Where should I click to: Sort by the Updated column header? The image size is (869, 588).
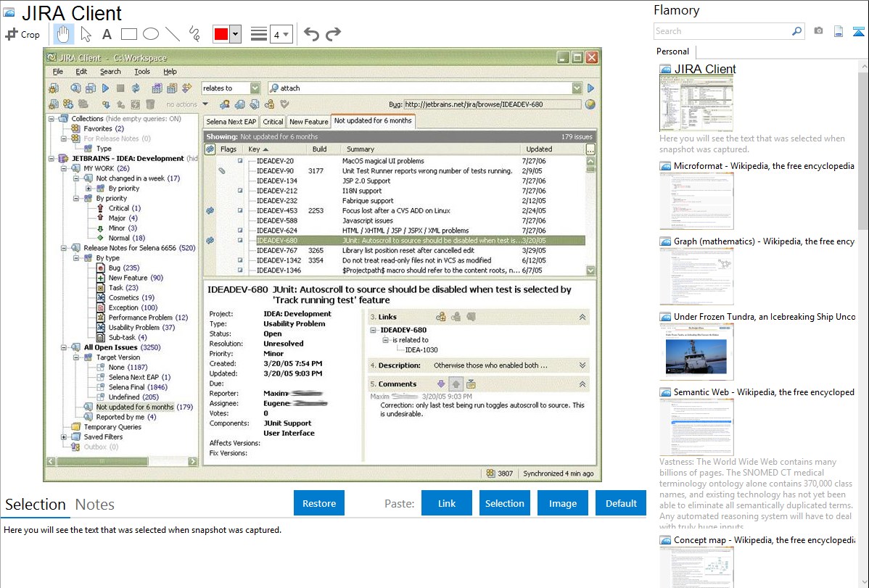[539, 149]
